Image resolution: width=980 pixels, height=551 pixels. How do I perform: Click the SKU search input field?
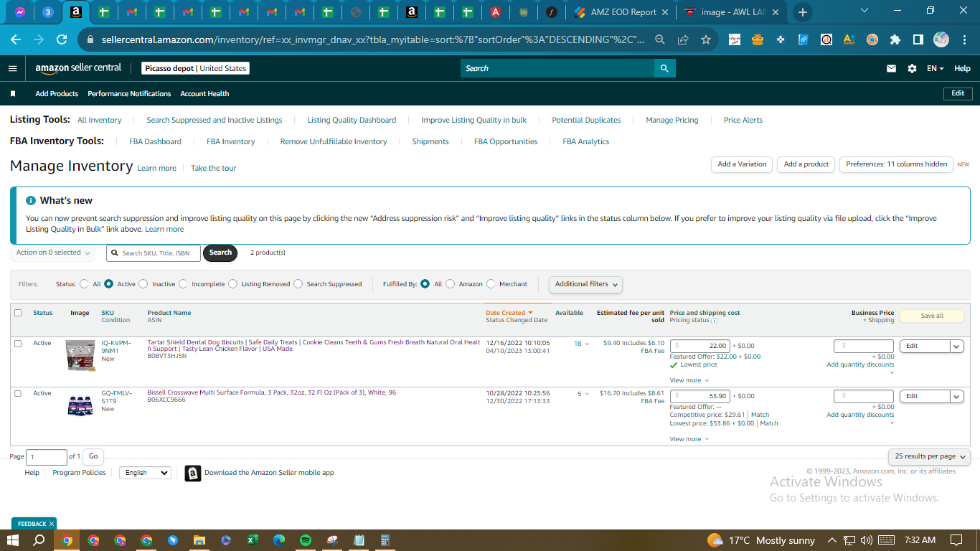point(154,253)
